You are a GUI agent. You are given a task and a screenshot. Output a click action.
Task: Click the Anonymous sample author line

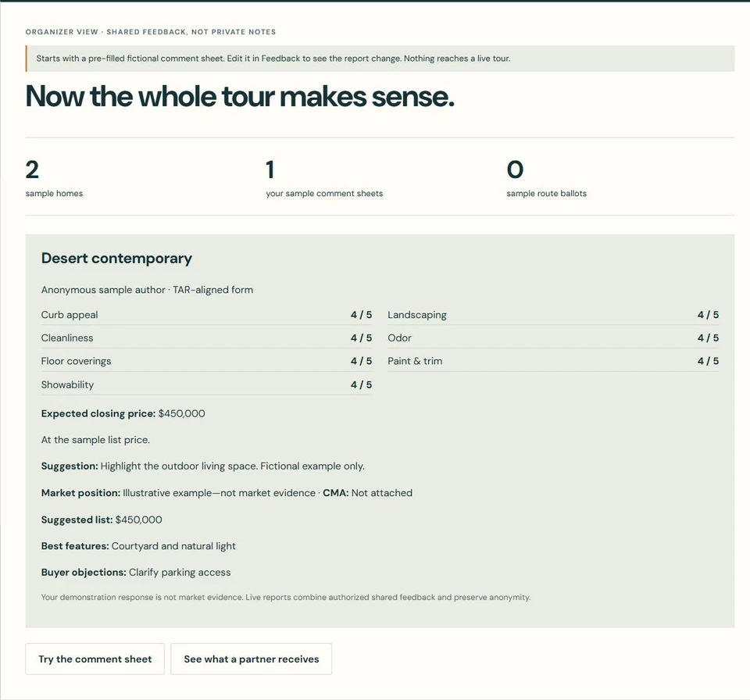tap(147, 290)
